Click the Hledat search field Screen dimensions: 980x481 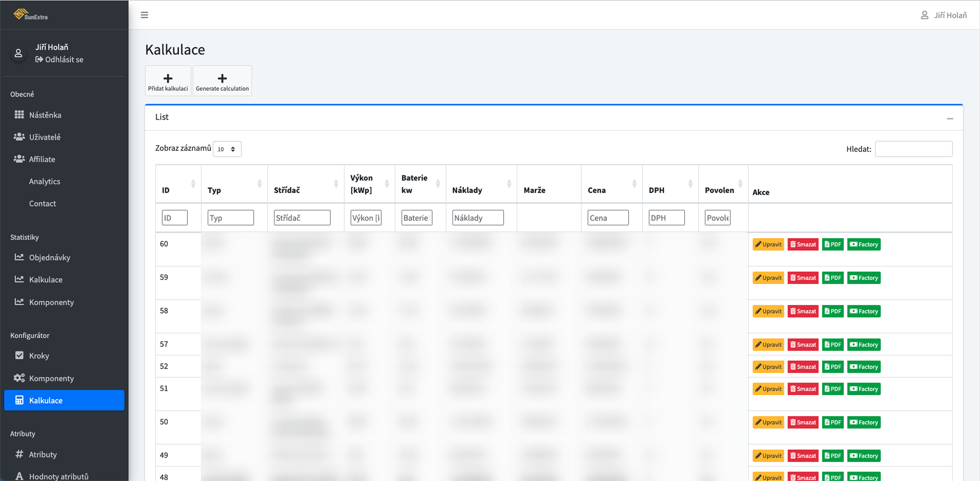(x=913, y=149)
